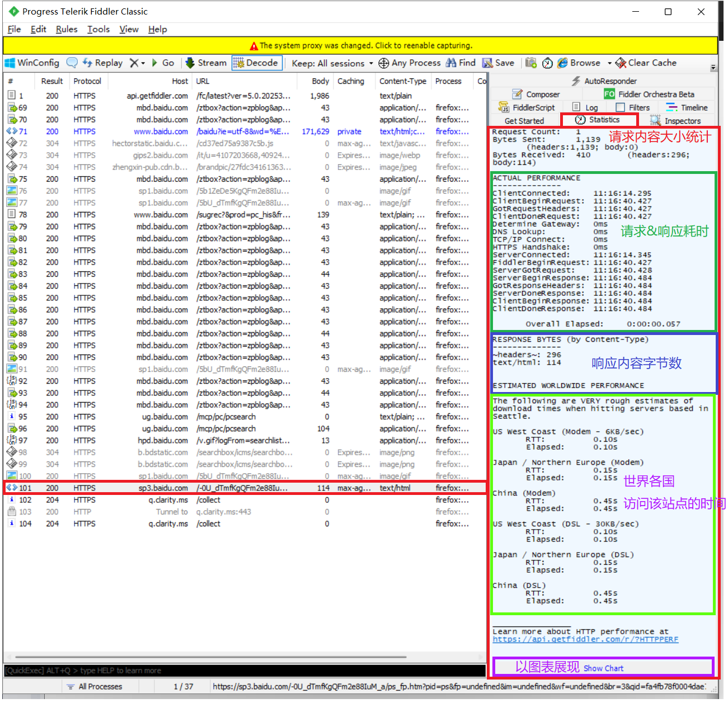Click the camera screenshot icon
Screen dimensions: 728x703
(x=531, y=63)
